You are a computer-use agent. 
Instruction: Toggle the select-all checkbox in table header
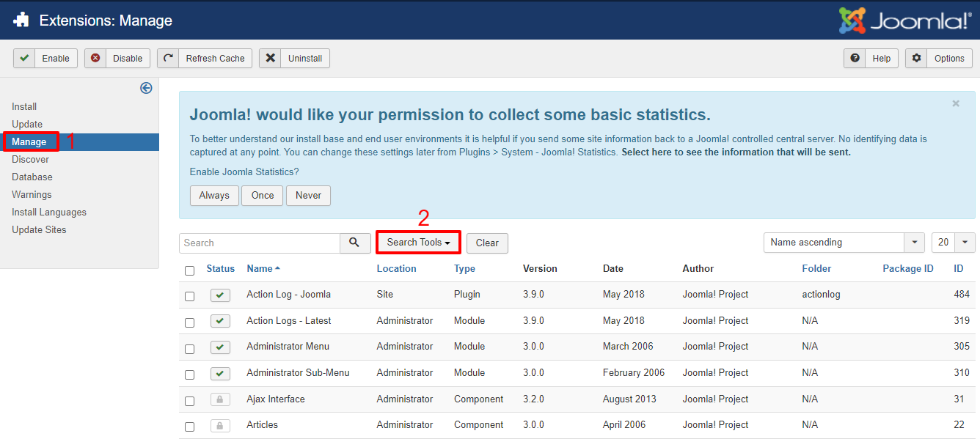tap(190, 270)
